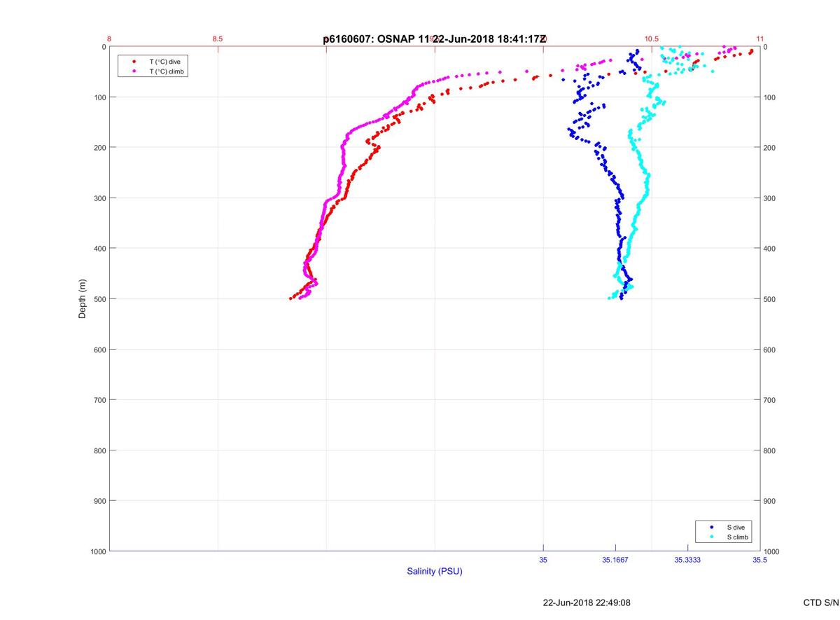Click the 800 depth tick on left axis

pos(99,450)
